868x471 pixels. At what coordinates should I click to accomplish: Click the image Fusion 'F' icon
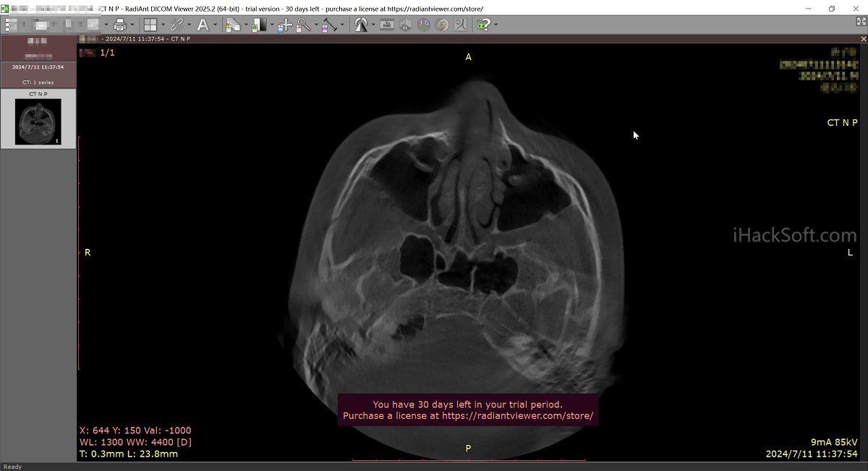click(x=441, y=25)
